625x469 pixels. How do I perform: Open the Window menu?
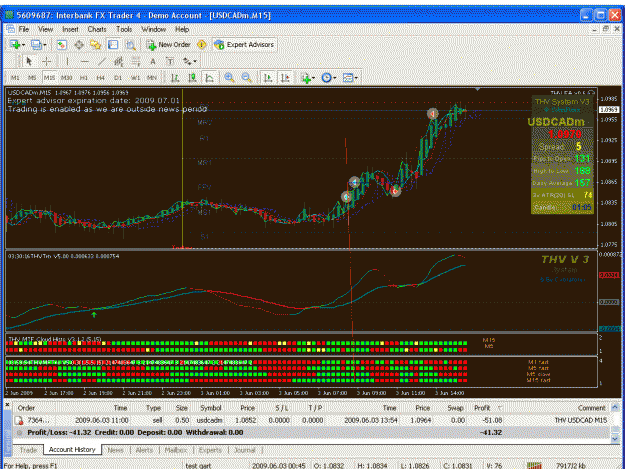point(153,29)
